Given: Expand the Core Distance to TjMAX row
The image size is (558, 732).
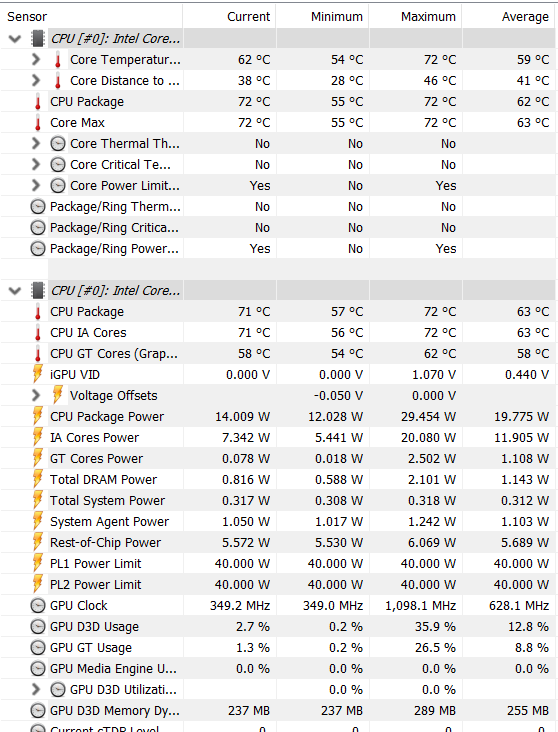Looking at the screenshot, I should tap(35, 81).
